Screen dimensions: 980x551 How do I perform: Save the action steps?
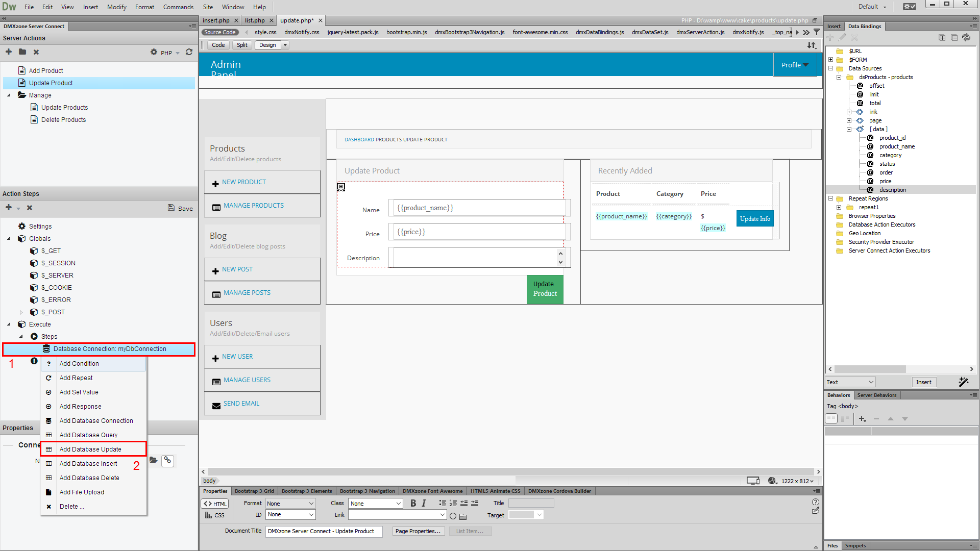point(180,208)
